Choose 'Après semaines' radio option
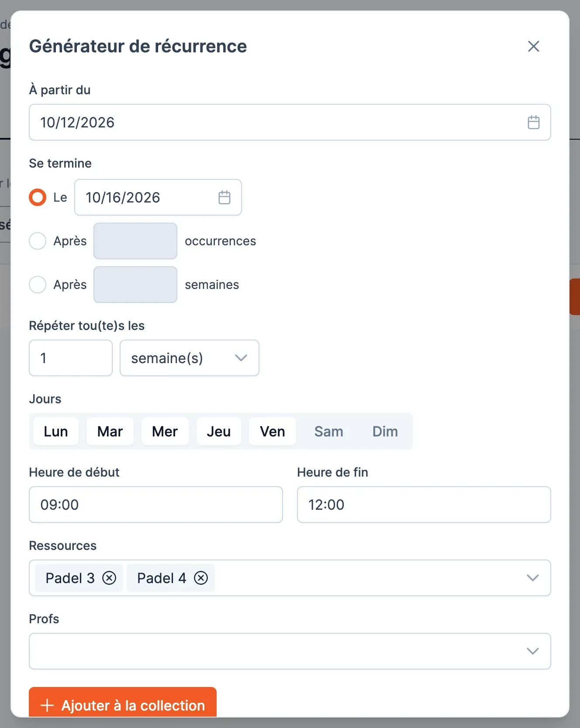Screen dimensions: 580x728 pyautogui.click(x=38, y=285)
